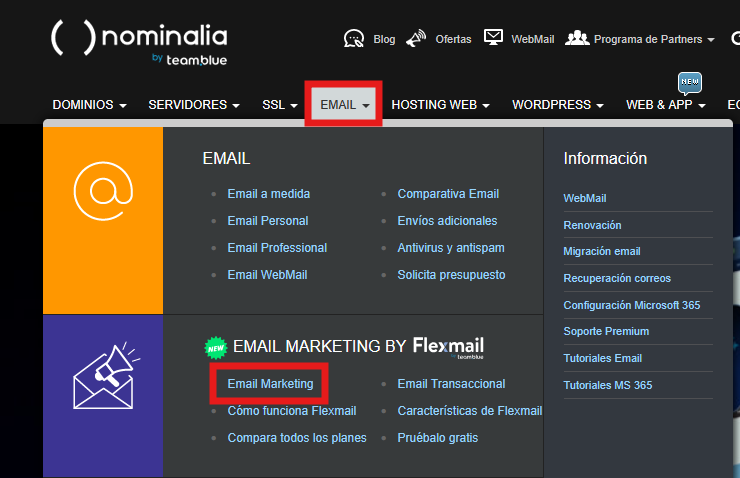Click the WebMail monitor icon
The height and width of the screenshot is (478, 740).
click(x=493, y=37)
